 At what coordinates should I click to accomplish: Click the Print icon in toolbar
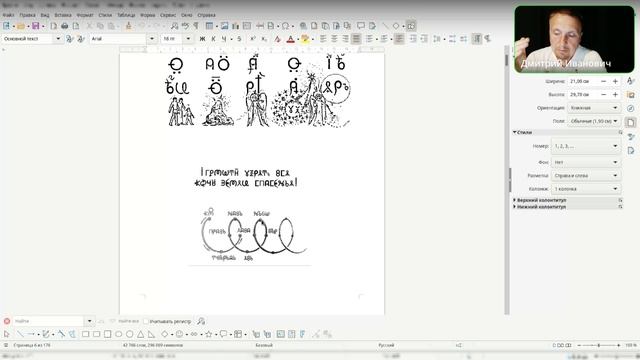[x=64, y=26]
